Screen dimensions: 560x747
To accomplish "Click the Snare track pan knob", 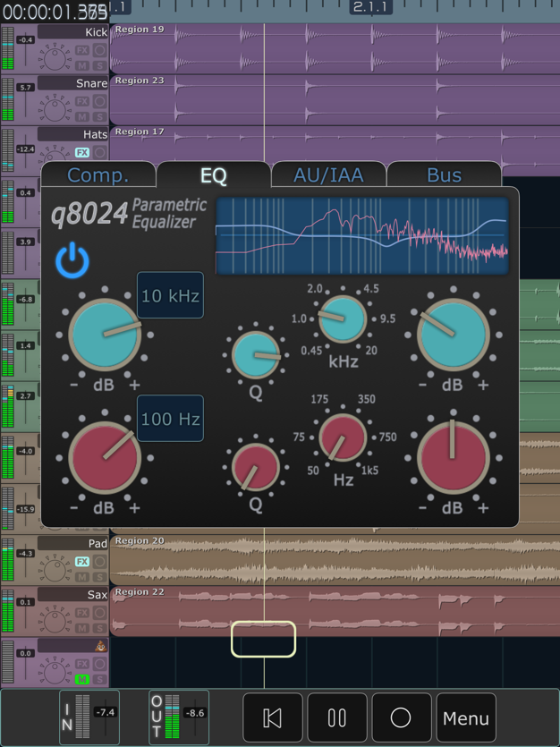I will tap(55, 111).
